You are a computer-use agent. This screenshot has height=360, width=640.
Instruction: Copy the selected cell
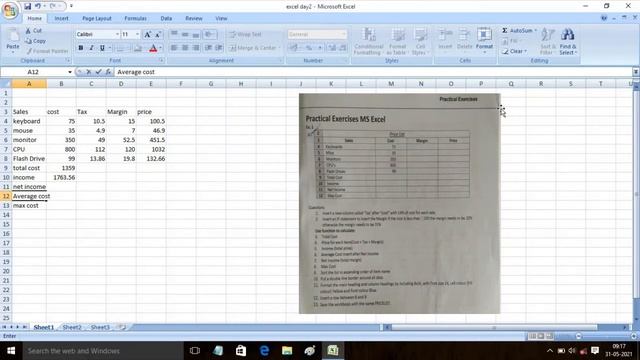[x=35, y=41]
